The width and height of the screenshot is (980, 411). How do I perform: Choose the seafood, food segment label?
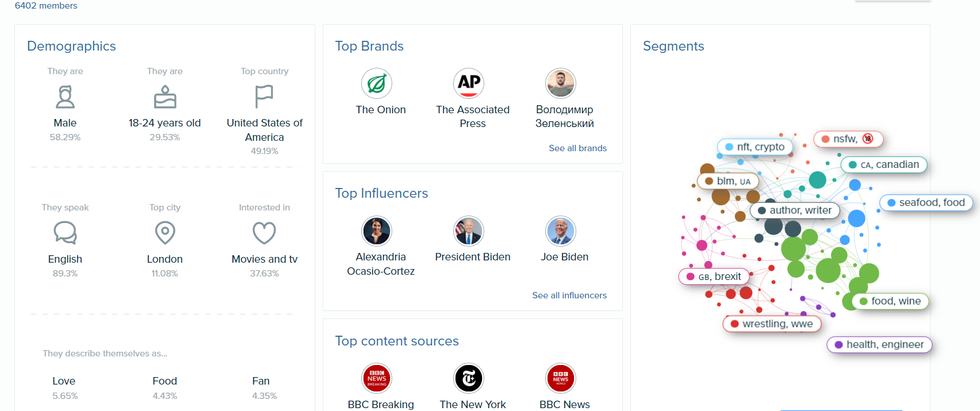(x=926, y=202)
